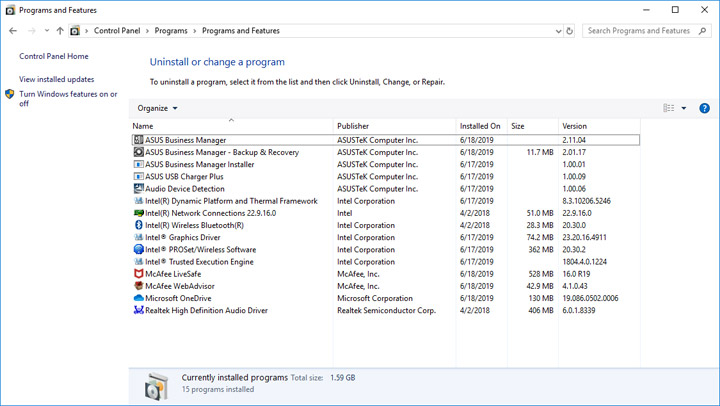This screenshot has height=406, width=720.
Task: Go forward with the right arrow
Action: pyautogui.click(x=31, y=31)
